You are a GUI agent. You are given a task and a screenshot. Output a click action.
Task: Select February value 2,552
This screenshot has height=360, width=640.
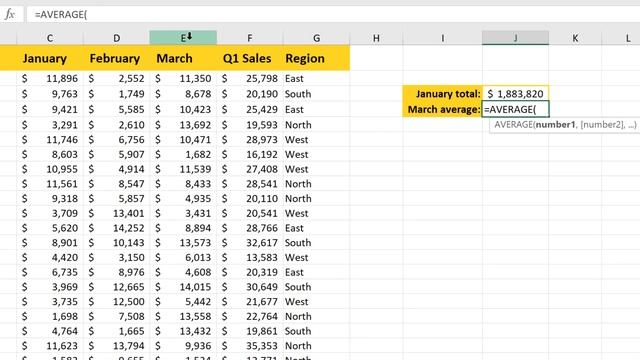(117, 78)
